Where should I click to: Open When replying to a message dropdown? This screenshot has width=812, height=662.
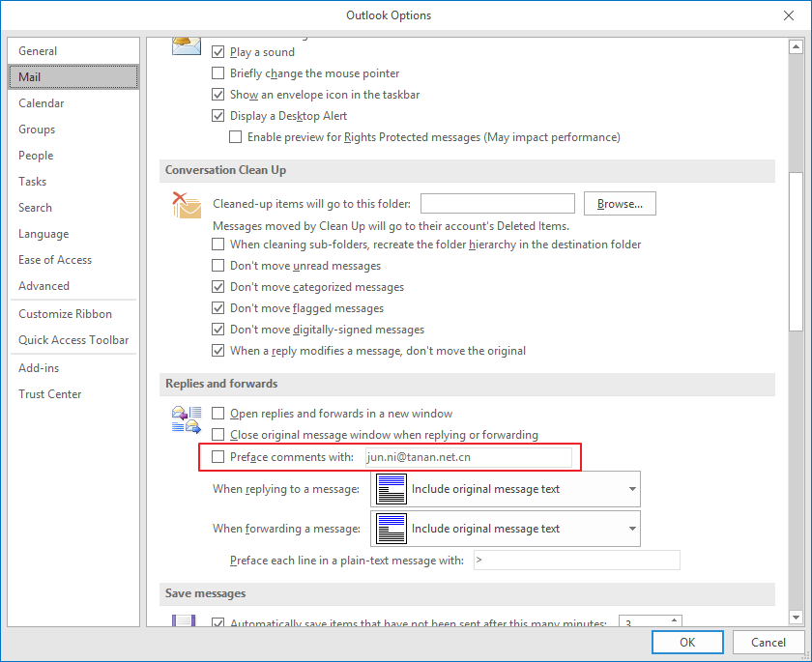[x=506, y=489]
